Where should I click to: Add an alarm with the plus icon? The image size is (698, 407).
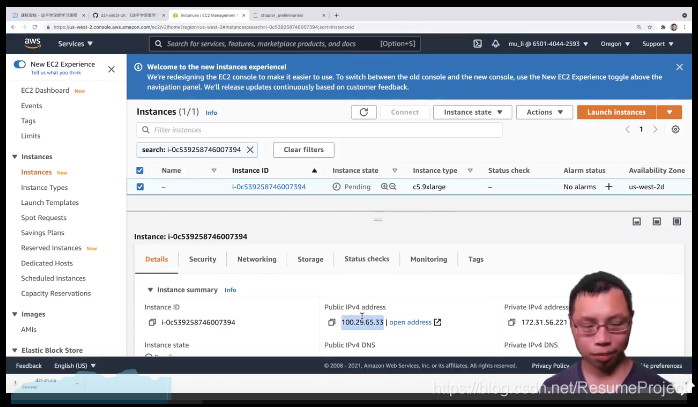(609, 187)
